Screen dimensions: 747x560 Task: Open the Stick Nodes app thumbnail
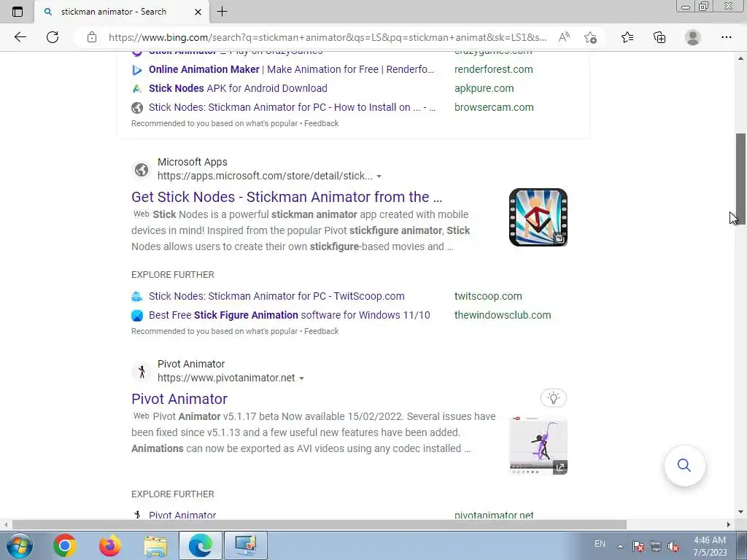pyautogui.click(x=538, y=217)
